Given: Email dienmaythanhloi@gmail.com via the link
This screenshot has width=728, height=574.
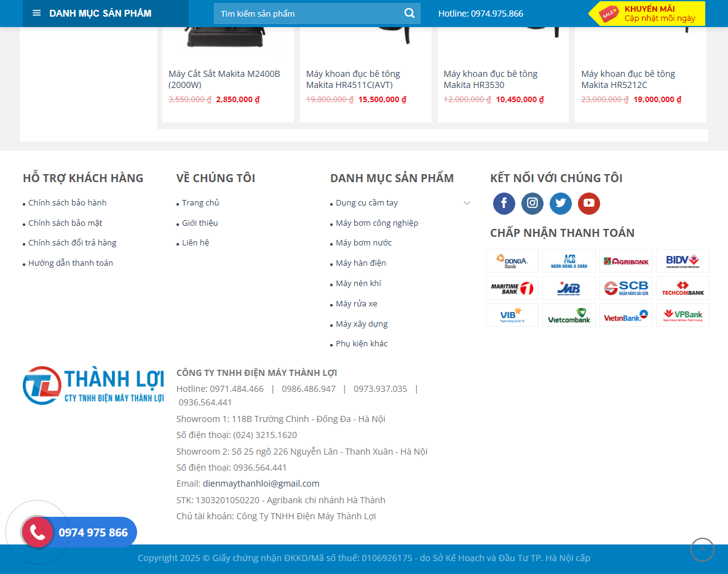Looking at the screenshot, I should pyautogui.click(x=261, y=483).
